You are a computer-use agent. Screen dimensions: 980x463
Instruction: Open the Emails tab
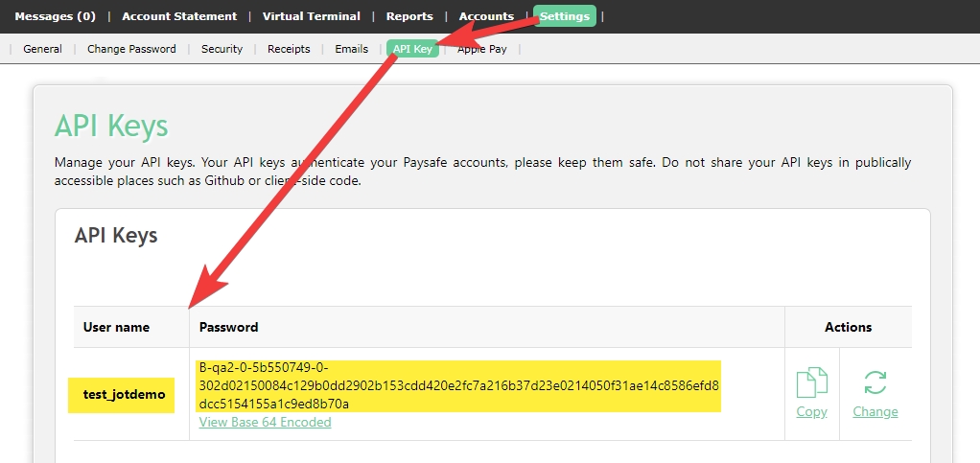pyautogui.click(x=351, y=49)
